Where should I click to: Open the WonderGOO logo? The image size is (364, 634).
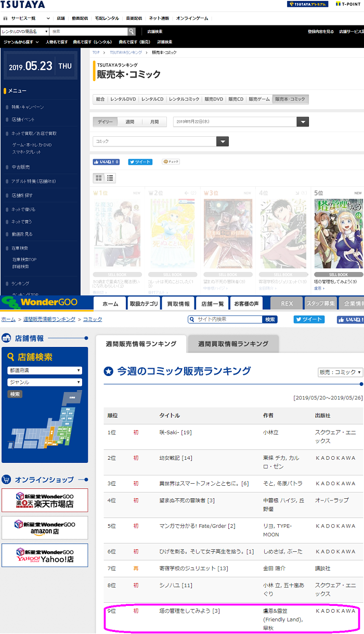pos(40,302)
